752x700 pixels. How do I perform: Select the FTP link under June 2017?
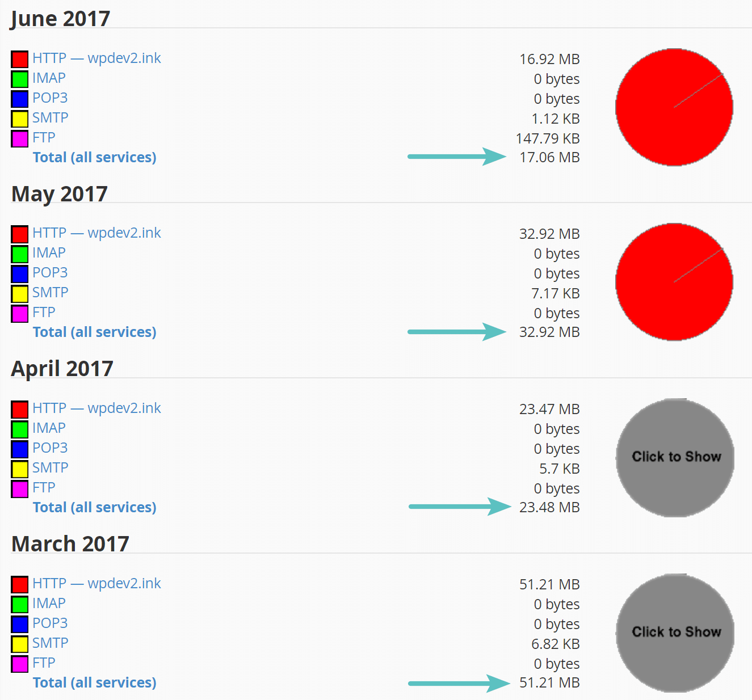point(44,137)
